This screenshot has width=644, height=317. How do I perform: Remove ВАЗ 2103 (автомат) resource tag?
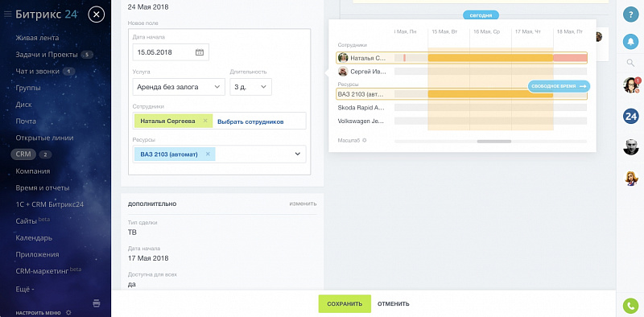point(208,154)
